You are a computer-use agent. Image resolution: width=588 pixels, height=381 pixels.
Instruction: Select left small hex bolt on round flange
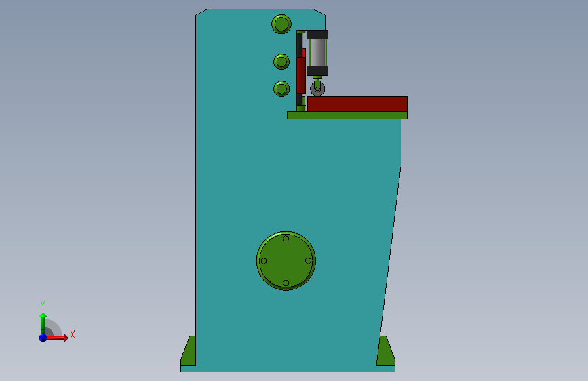264,261
